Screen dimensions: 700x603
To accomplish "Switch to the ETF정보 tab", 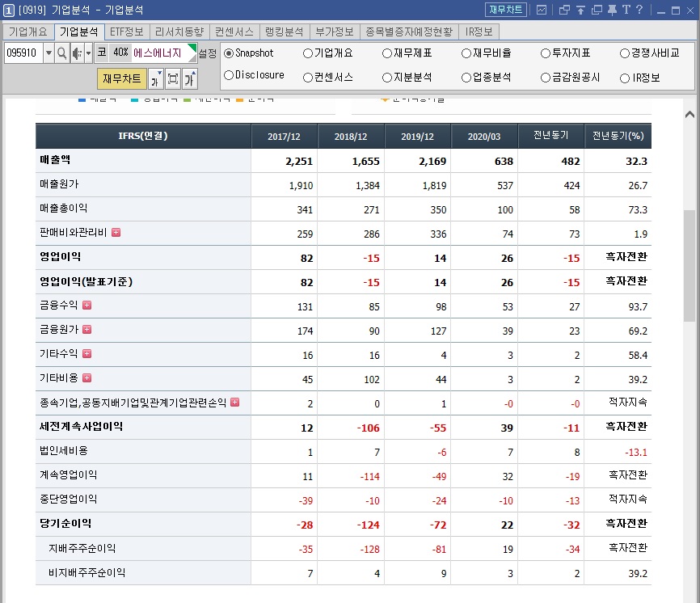I will pos(127,32).
